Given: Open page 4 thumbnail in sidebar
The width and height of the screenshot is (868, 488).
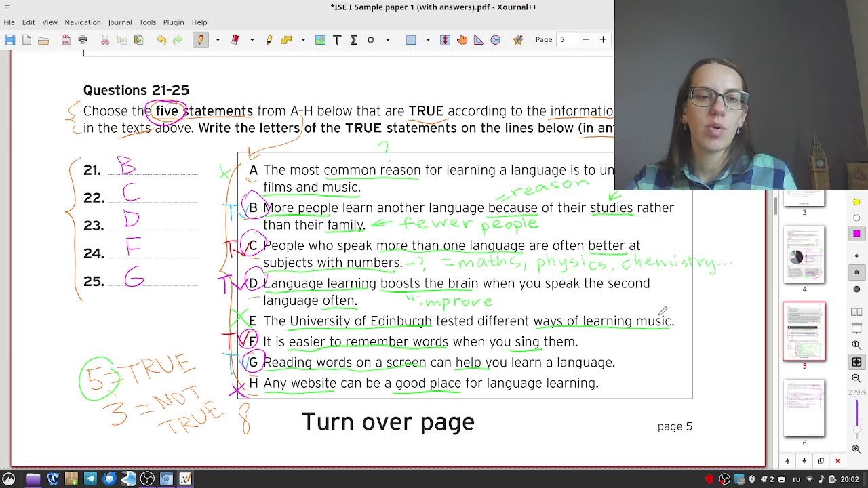Looking at the screenshot, I should click(804, 254).
